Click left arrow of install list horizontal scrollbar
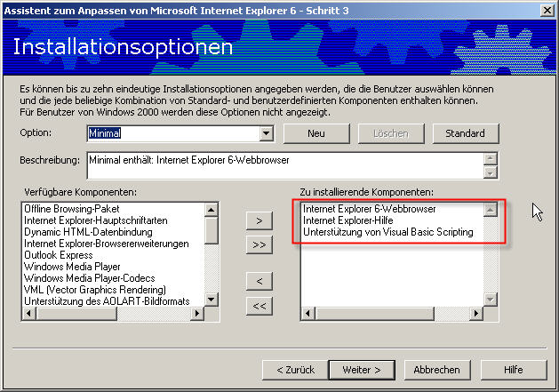 click(308, 314)
